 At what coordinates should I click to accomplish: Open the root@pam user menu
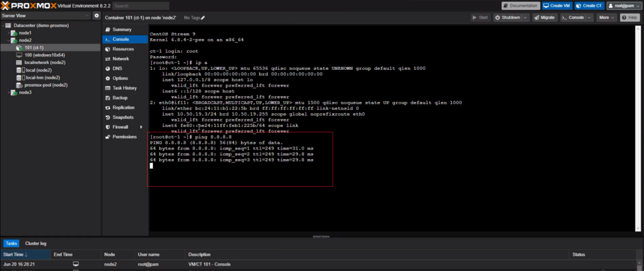(x=623, y=6)
